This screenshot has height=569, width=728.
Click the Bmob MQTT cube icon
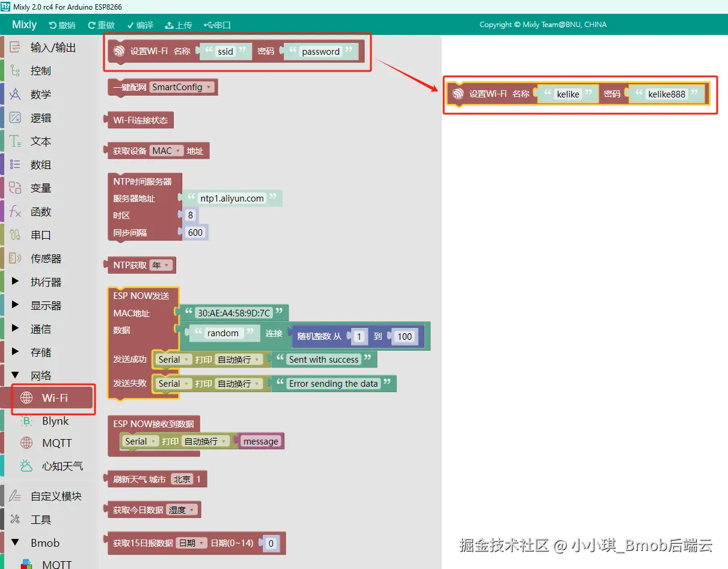tap(26, 564)
